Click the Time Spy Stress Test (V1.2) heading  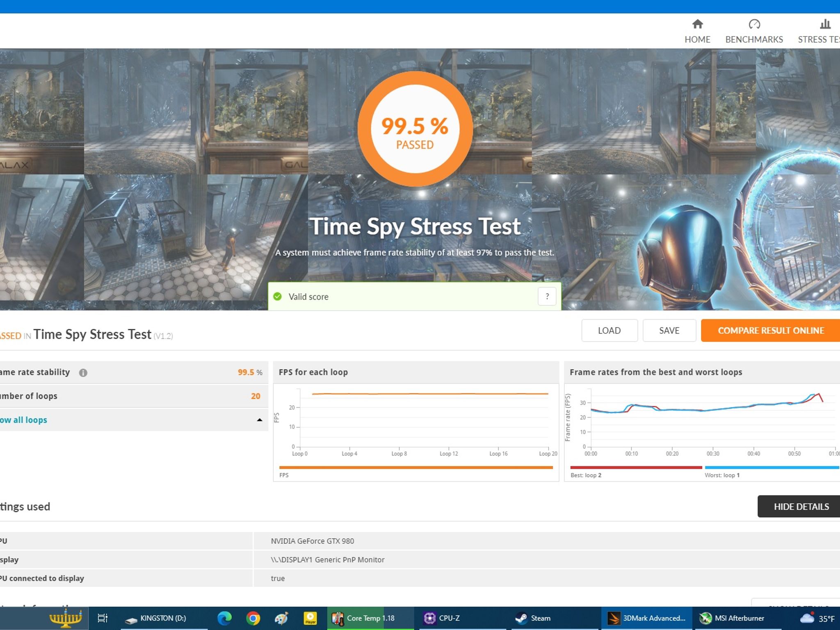tap(103, 335)
